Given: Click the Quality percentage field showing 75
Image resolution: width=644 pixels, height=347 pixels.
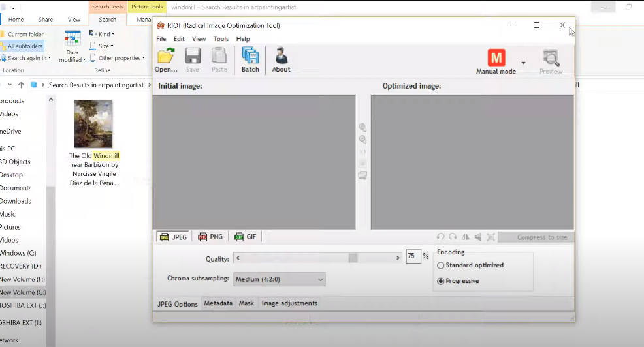Looking at the screenshot, I should tap(413, 256).
